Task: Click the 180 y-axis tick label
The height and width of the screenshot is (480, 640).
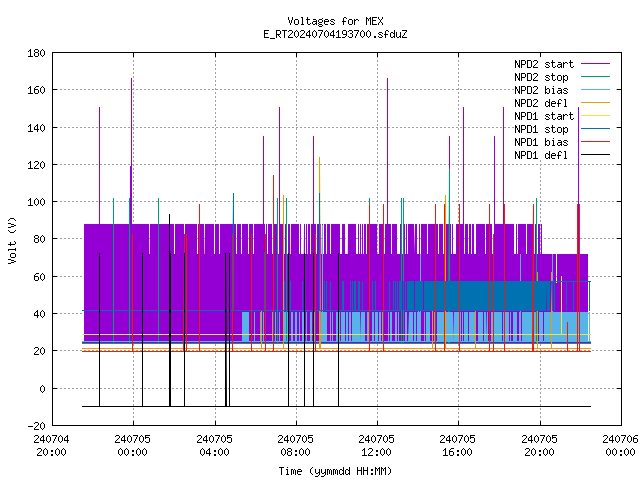Action: tap(36, 53)
